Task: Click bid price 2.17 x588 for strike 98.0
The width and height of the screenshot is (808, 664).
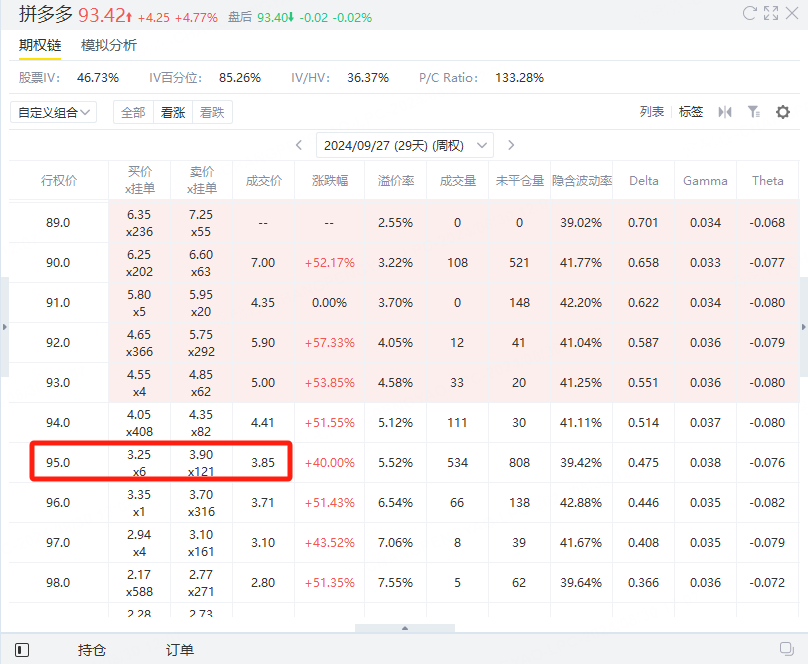Action: pos(139,583)
